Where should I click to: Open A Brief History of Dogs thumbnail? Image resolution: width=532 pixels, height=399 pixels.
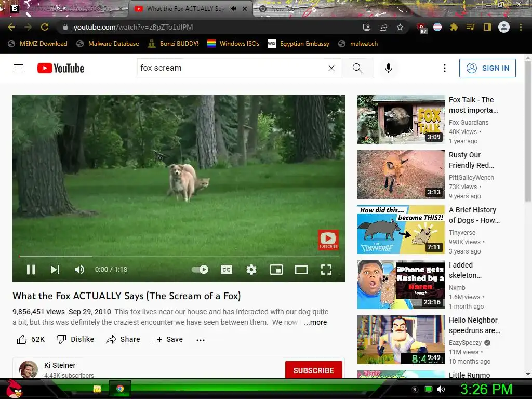[401, 229]
